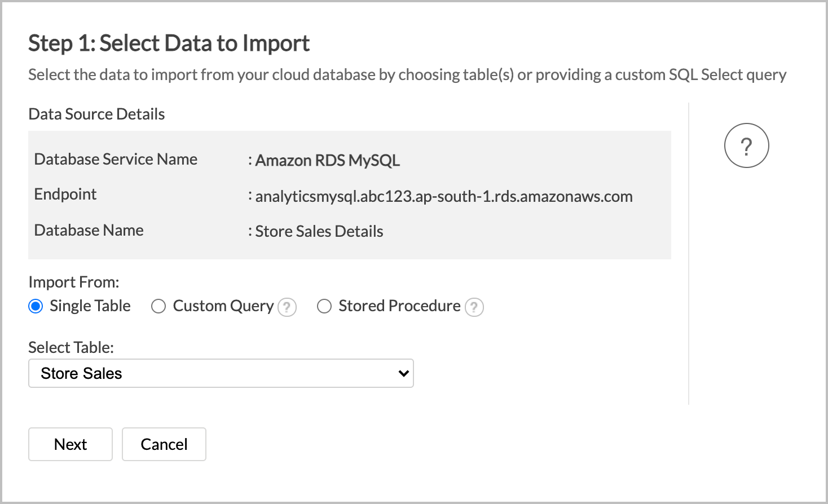Enable the Stored Procedure radio option
The height and width of the screenshot is (504, 828).
pyautogui.click(x=324, y=306)
